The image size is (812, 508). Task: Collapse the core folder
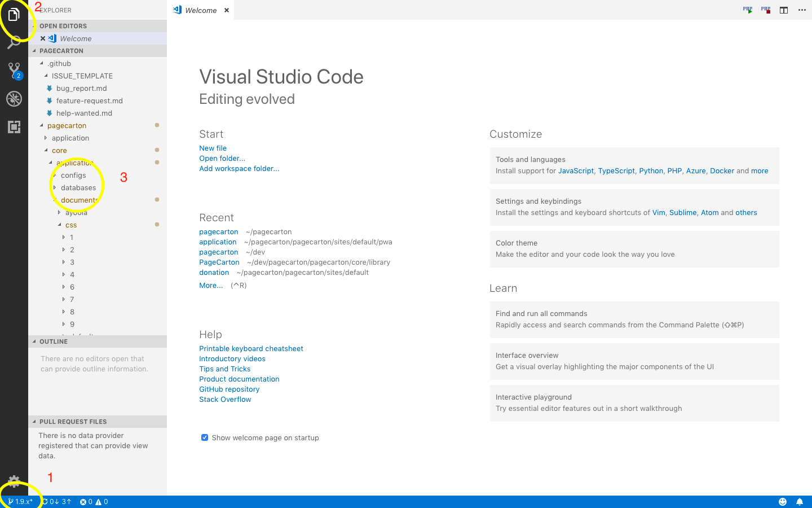59,150
